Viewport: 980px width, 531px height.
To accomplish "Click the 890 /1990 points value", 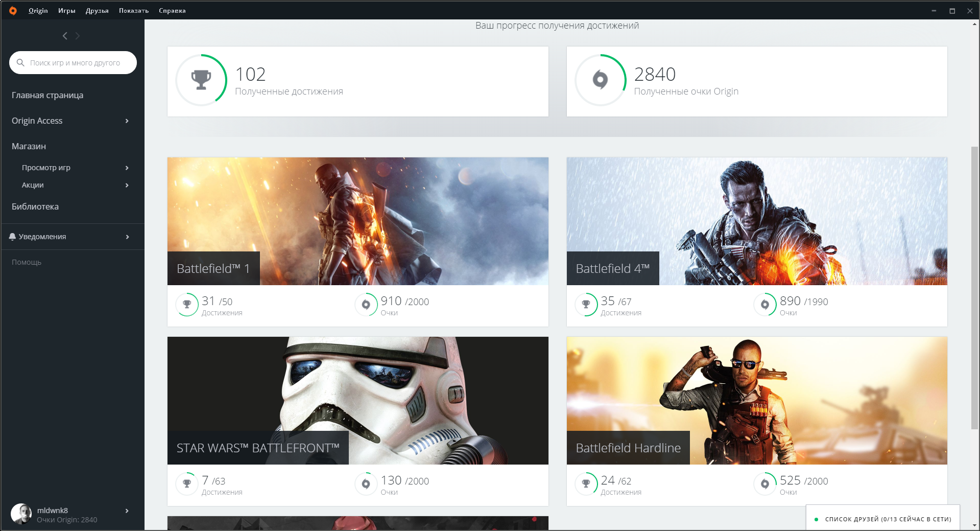I will 804,301.
